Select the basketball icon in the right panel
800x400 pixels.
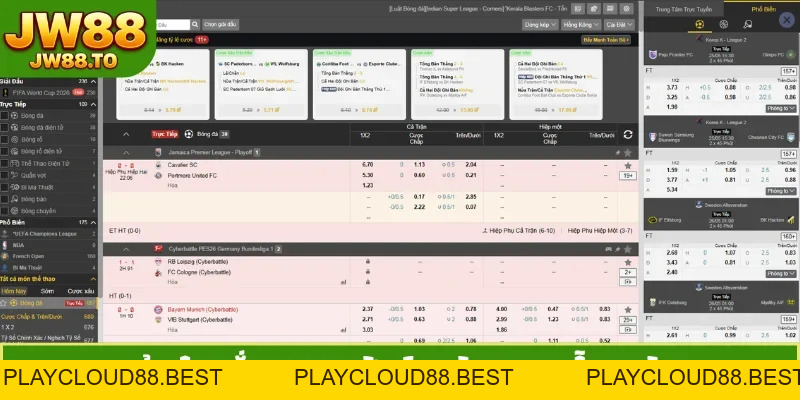coord(723,24)
